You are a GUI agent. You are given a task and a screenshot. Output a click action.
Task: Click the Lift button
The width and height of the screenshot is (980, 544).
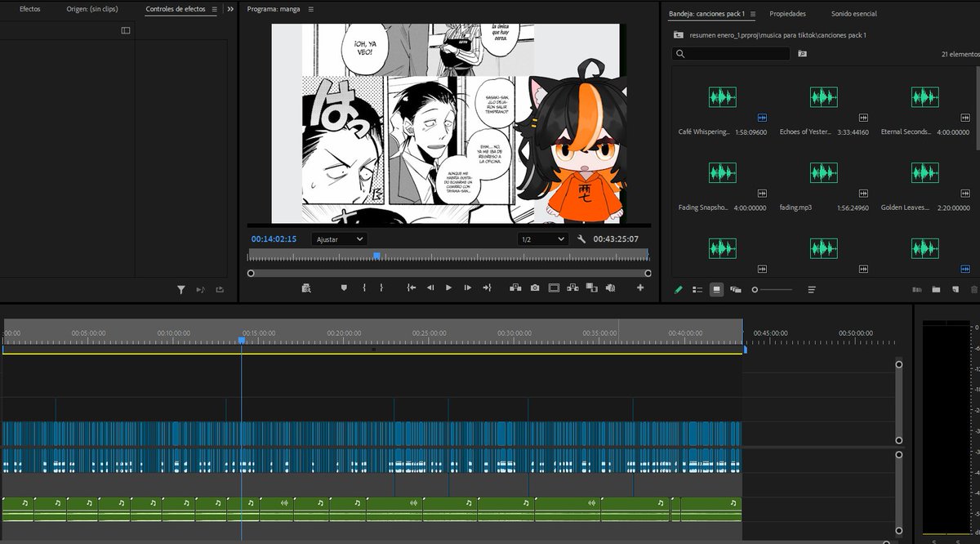click(x=515, y=288)
